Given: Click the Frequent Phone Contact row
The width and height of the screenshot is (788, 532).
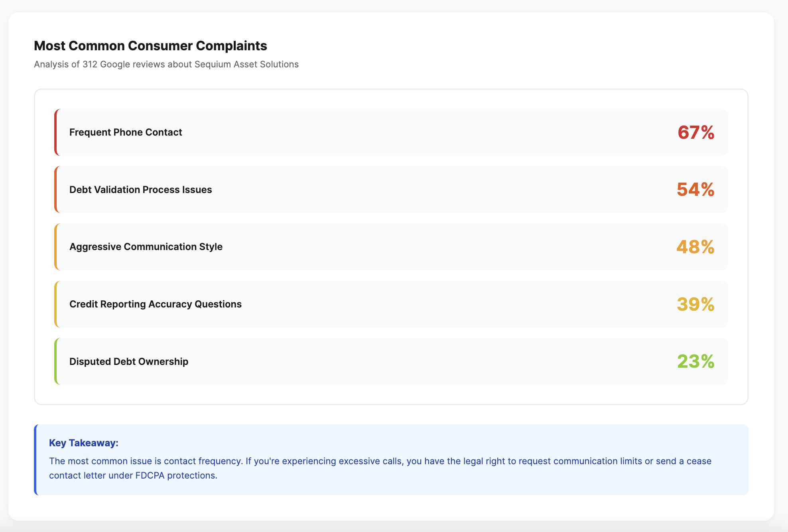Looking at the screenshot, I should pyautogui.click(x=391, y=132).
